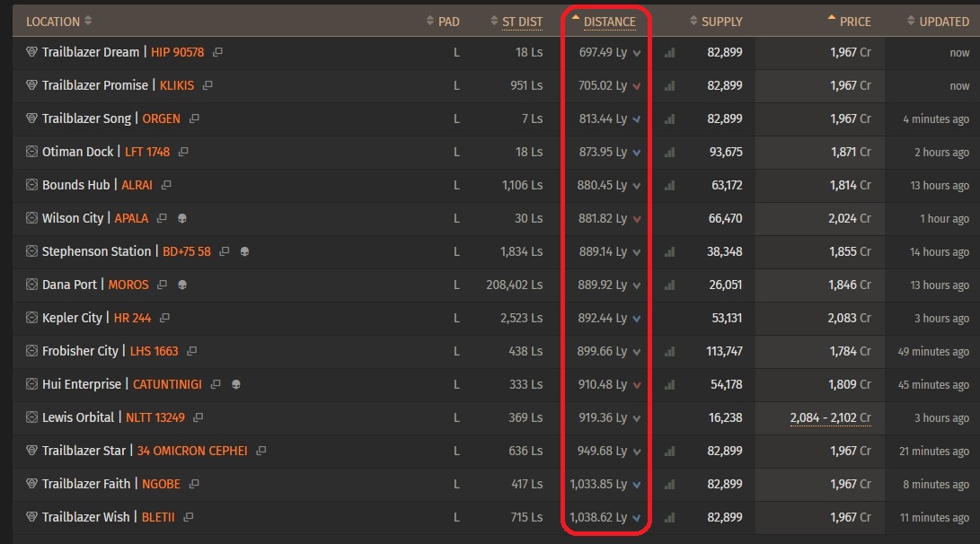Click skull icon on Dana Port row
This screenshot has width=980, height=544.
pos(182,285)
